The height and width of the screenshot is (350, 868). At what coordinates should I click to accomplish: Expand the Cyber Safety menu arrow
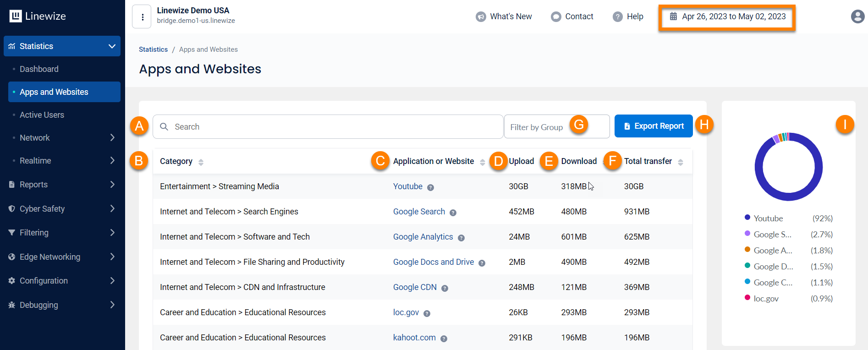pos(112,208)
